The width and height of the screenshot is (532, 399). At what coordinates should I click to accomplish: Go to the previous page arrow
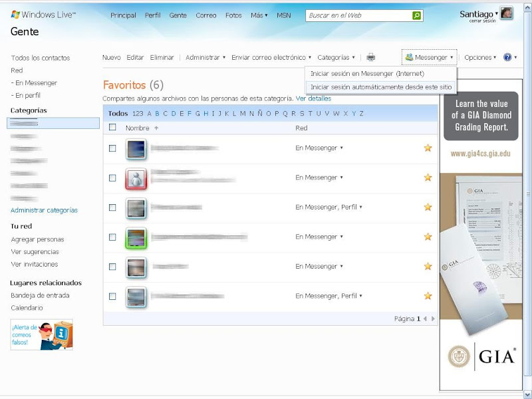[425, 319]
